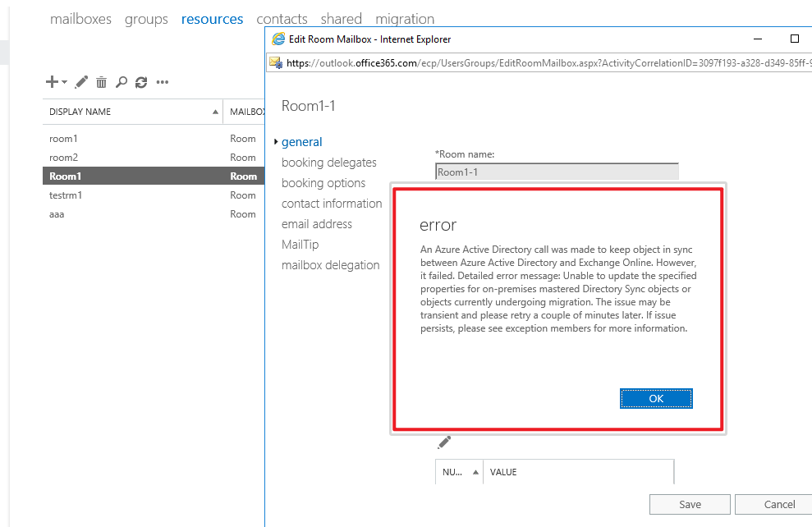Image resolution: width=812 pixels, height=527 pixels.
Task: Click the URL in the address bar
Action: (549, 63)
